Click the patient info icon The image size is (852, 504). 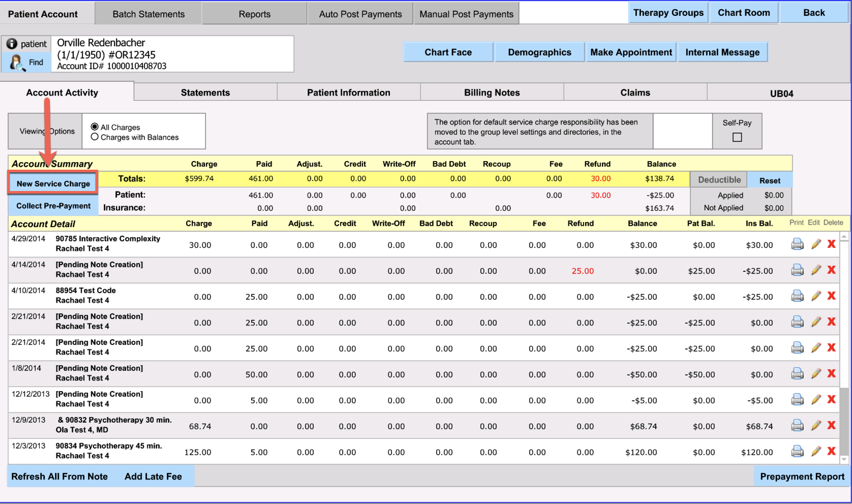click(12, 44)
